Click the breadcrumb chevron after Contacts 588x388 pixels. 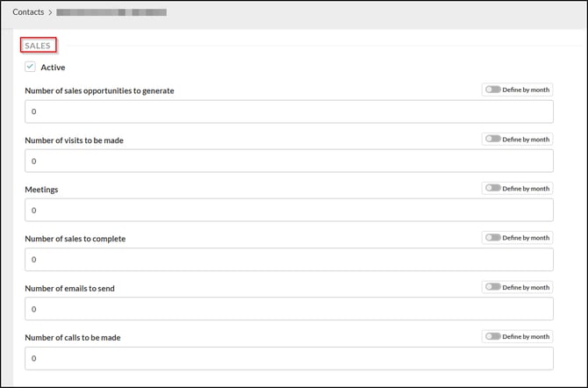pyautogui.click(x=51, y=13)
